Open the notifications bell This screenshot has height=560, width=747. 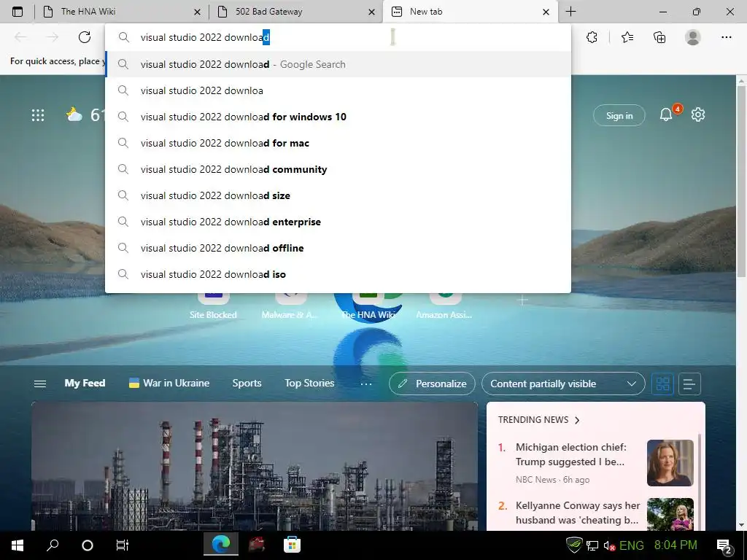pos(666,114)
